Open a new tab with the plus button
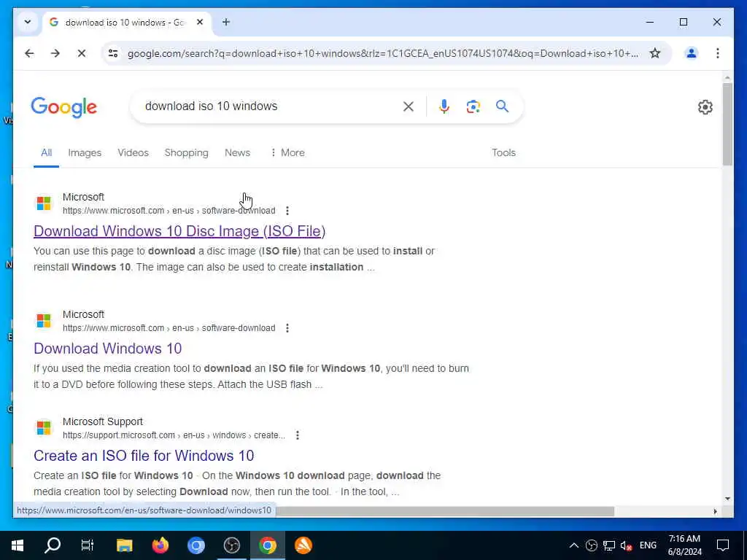 click(226, 22)
